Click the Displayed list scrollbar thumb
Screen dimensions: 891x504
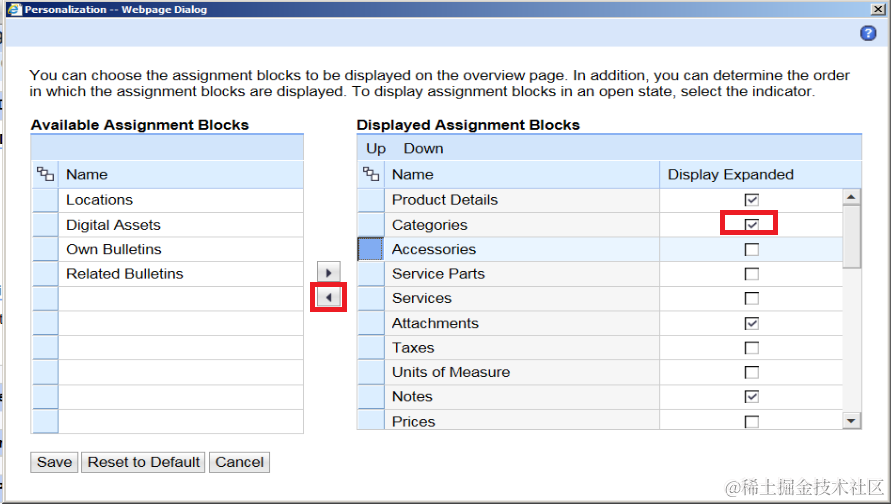851,236
